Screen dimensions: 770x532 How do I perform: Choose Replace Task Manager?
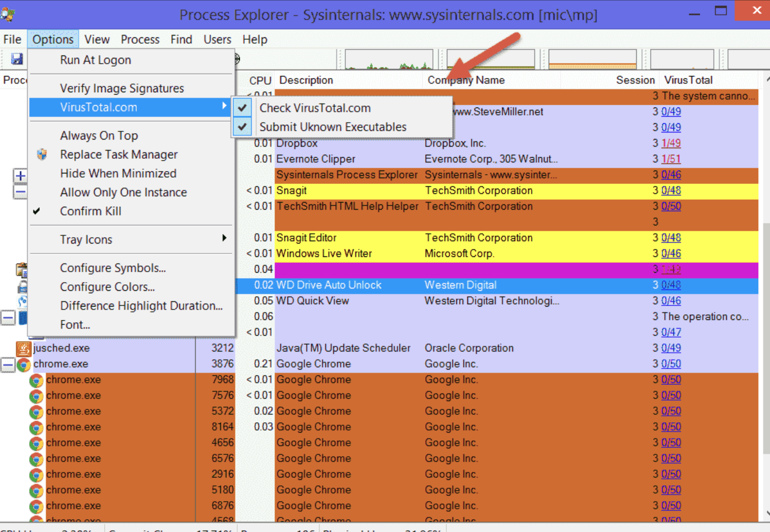(131, 154)
